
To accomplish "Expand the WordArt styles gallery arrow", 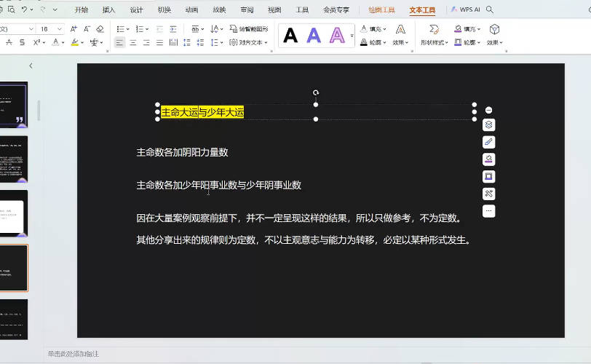I will 352,35.
